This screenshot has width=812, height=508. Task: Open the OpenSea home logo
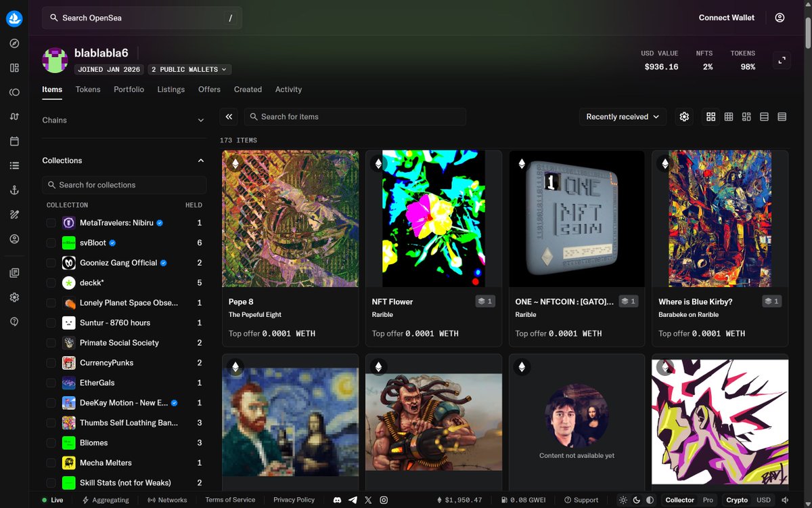click(14, 18)
